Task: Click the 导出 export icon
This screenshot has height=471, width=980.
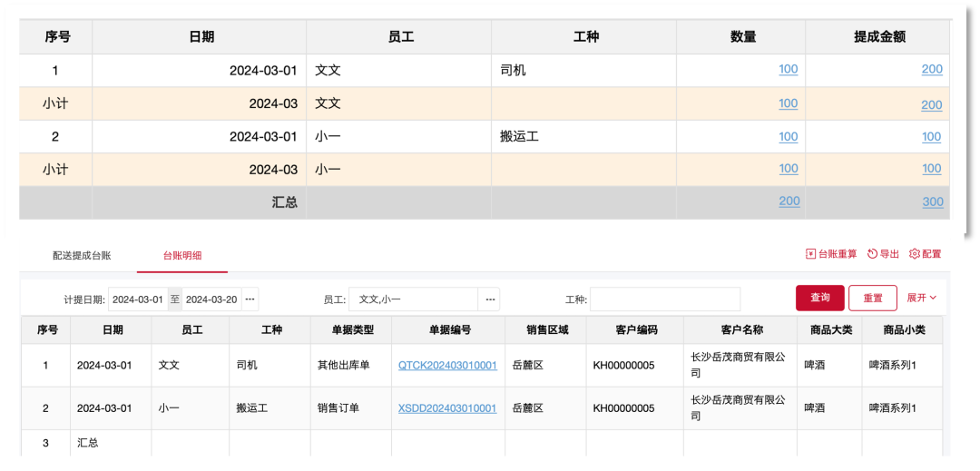Action: tap(873, 253)
